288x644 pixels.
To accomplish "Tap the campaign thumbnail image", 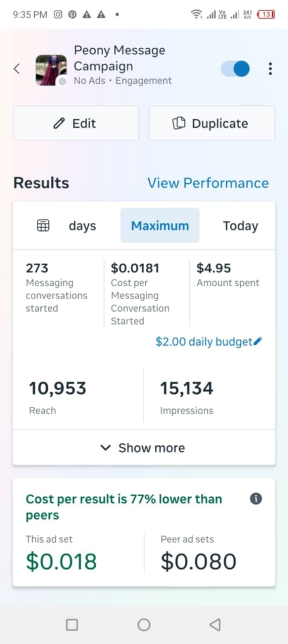I will 51,70.
